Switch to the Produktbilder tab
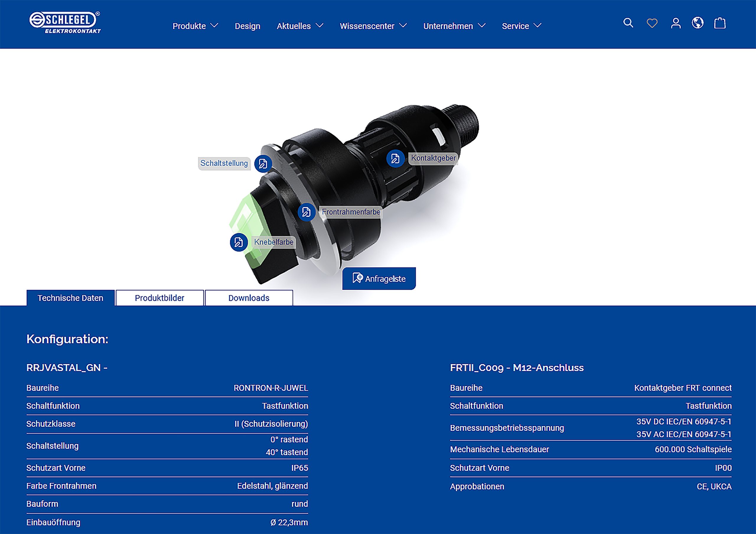The image size is (756, 534). [159, 298]
